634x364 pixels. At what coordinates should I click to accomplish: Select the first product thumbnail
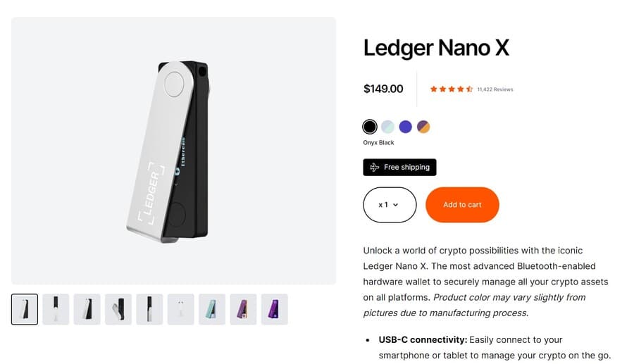[x=25, y=309]
